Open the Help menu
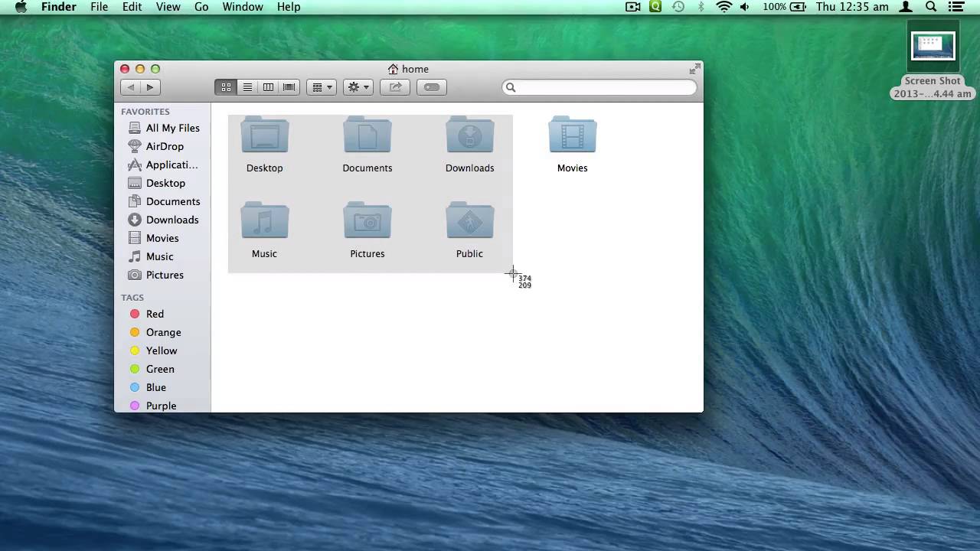 point(289,7)
